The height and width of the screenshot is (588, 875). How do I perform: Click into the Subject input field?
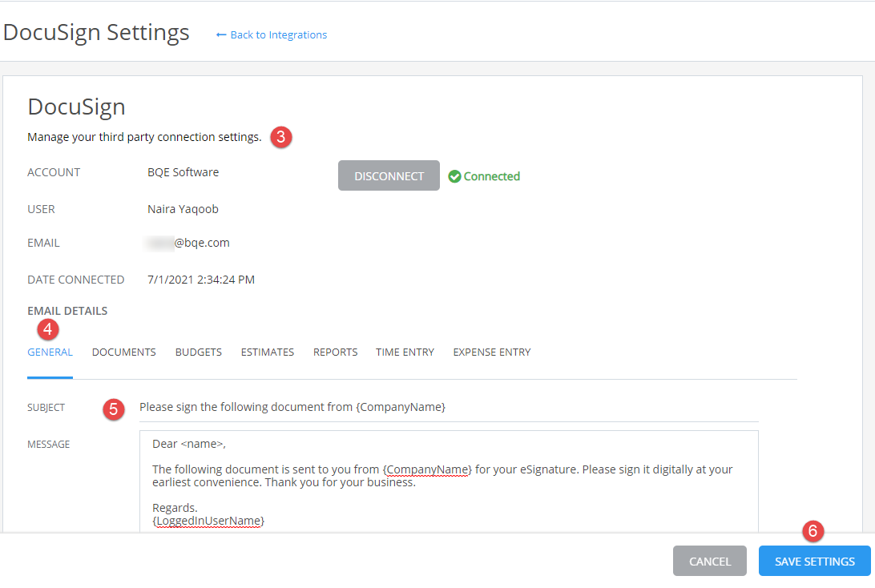449,407
